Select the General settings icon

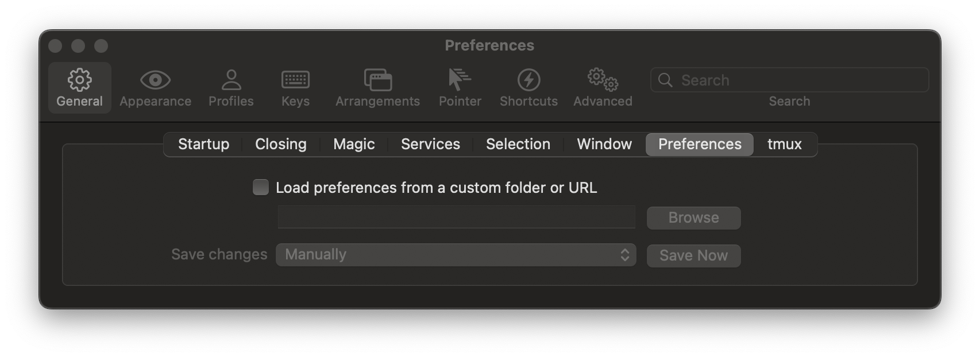coord(79,86)
